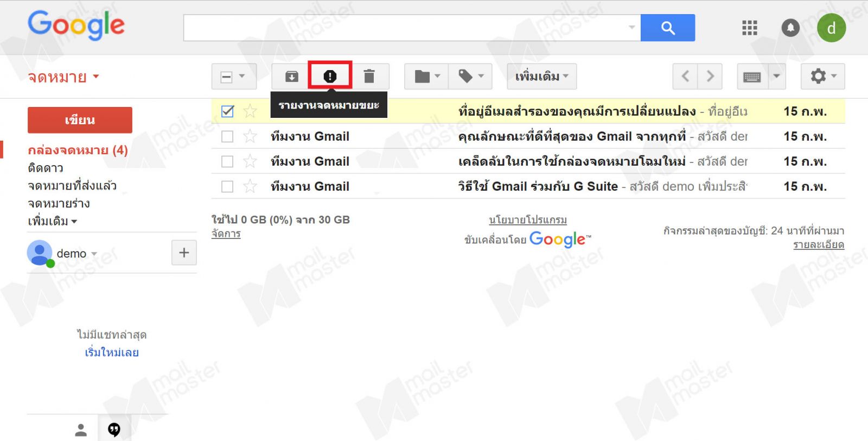
Task: Open the select-all dropdown arrow
Action: 242,77
